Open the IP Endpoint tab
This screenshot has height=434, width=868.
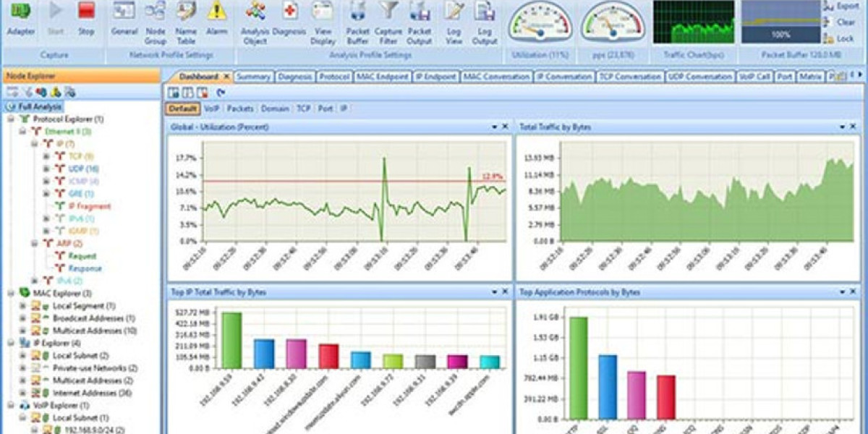click(436, 77)
